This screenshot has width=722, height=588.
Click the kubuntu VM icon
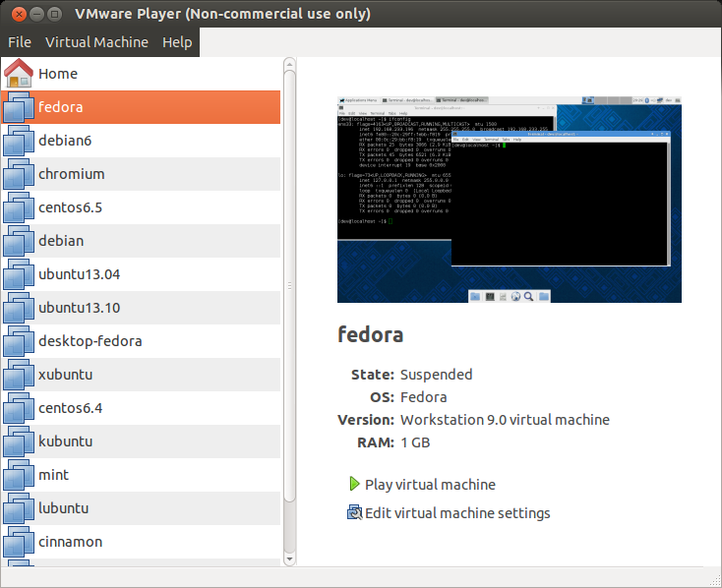click(x=19, y=441)
